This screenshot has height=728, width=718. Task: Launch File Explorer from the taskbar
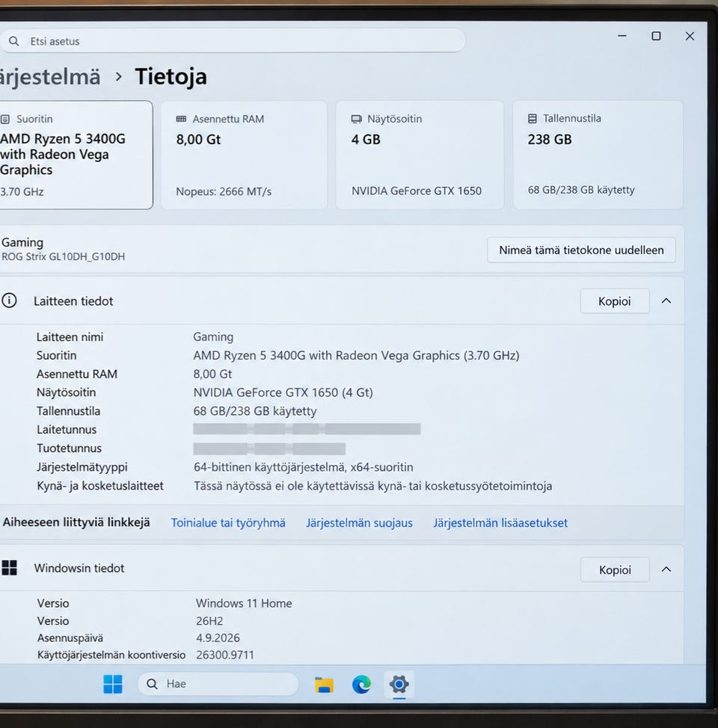pos(324,685)
